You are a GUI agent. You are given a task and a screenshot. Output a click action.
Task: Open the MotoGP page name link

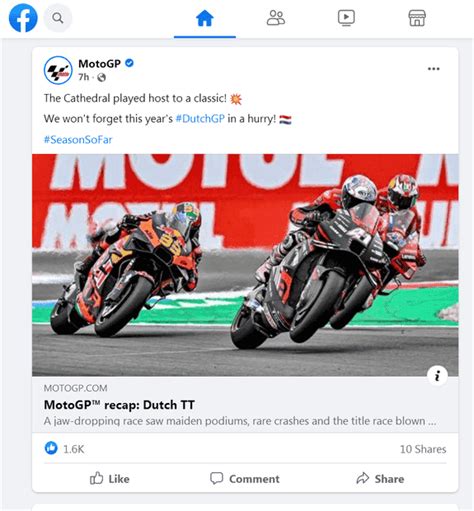coord(99,63)
